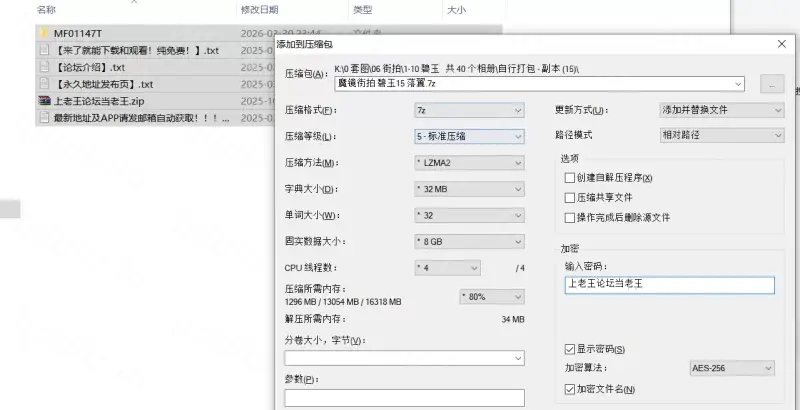Click the MF01147T folder icon

[44, 33]
